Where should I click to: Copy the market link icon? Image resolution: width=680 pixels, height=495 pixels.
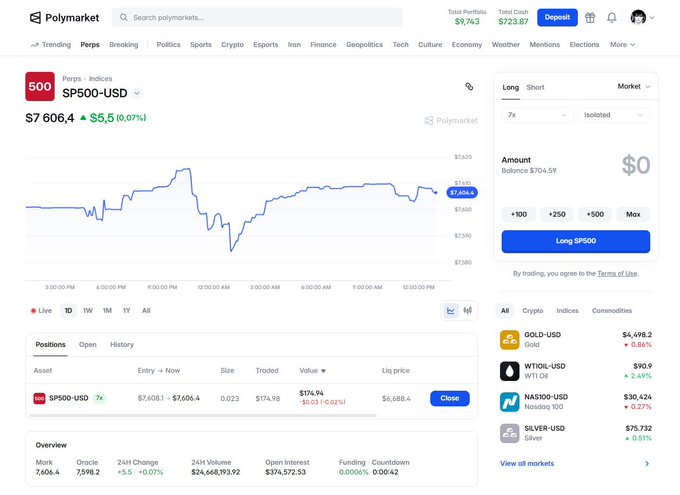(469, 86)
